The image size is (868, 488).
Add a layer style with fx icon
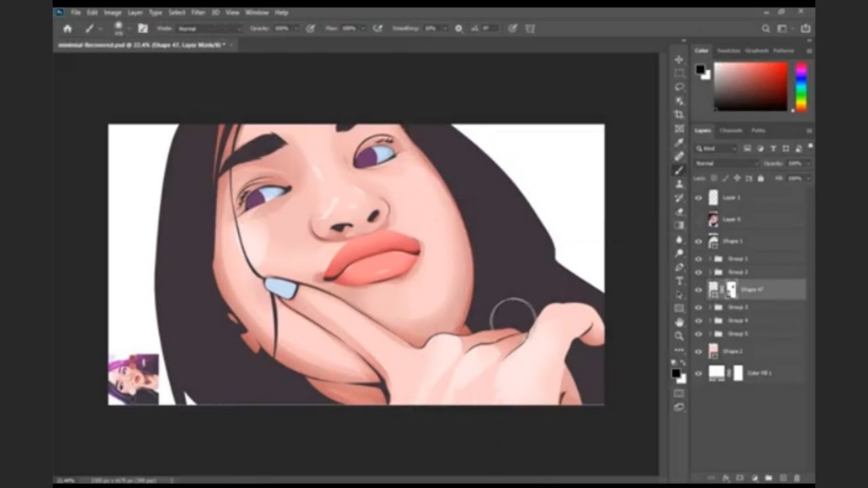(726, 478)
